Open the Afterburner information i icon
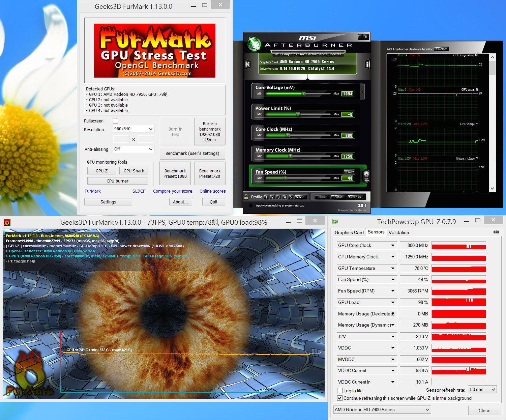 click(367, 64)
